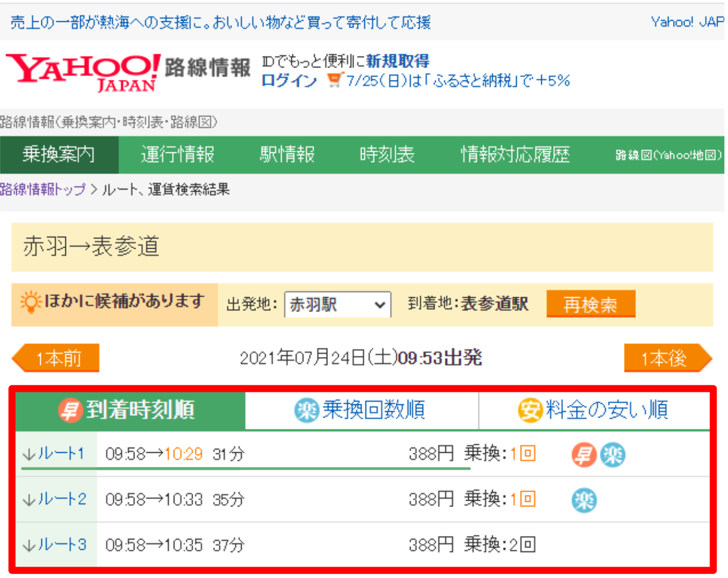Click ルート、運賃検索結果 breadcrumb text
This screenshot has height=578, width=728.
coord(166,189)
